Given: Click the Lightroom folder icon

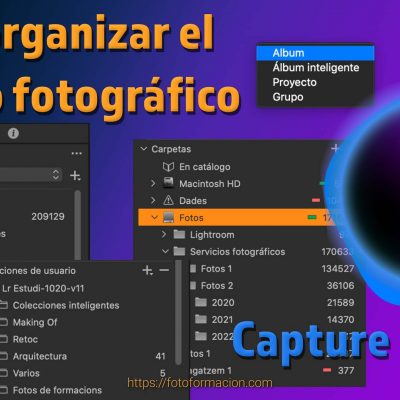Looking at the screenshot, I should click(x=179, y=235).
